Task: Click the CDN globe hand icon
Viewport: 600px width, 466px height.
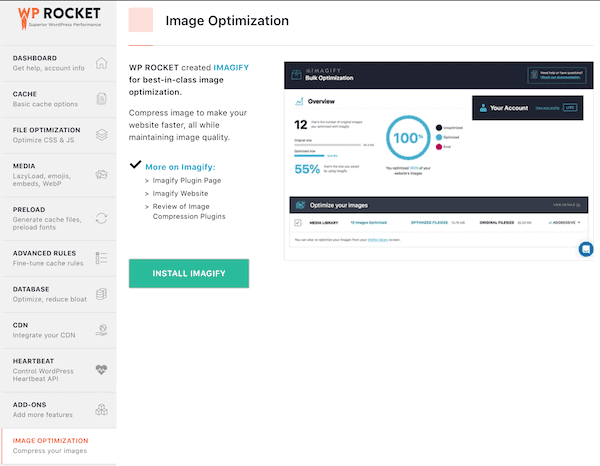Action: click(101, 330)
